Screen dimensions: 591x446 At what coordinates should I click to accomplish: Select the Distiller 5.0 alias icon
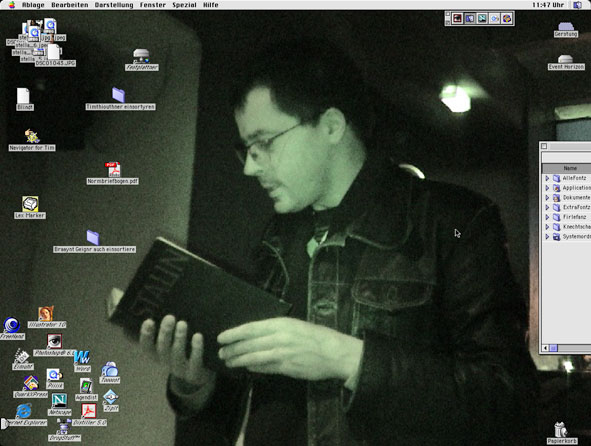(x=89, y=411)
